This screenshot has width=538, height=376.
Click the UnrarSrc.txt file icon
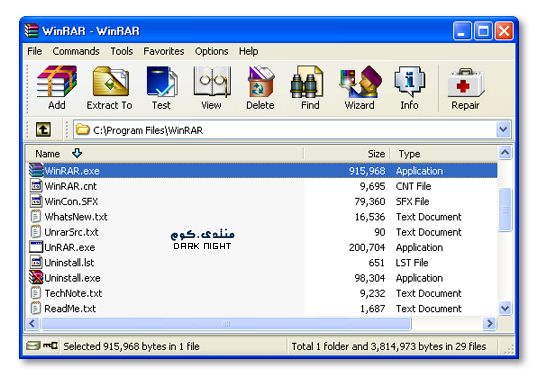tap(35, 232)
